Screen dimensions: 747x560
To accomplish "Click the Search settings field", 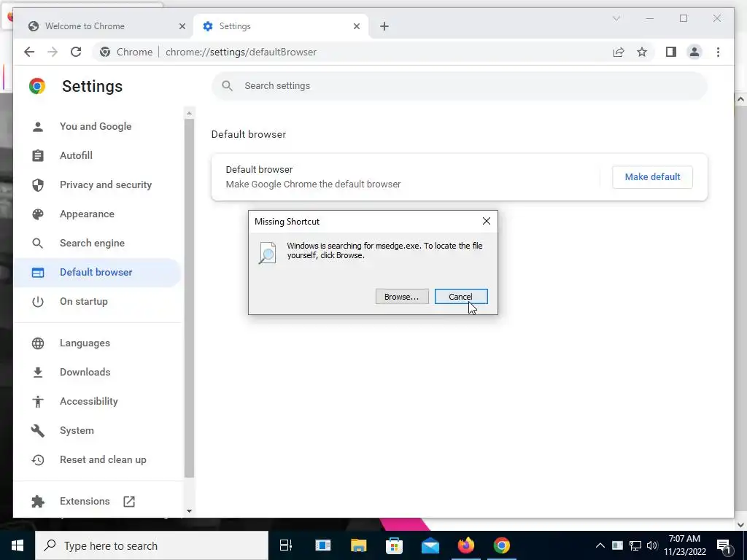I will tap(460, 86).
